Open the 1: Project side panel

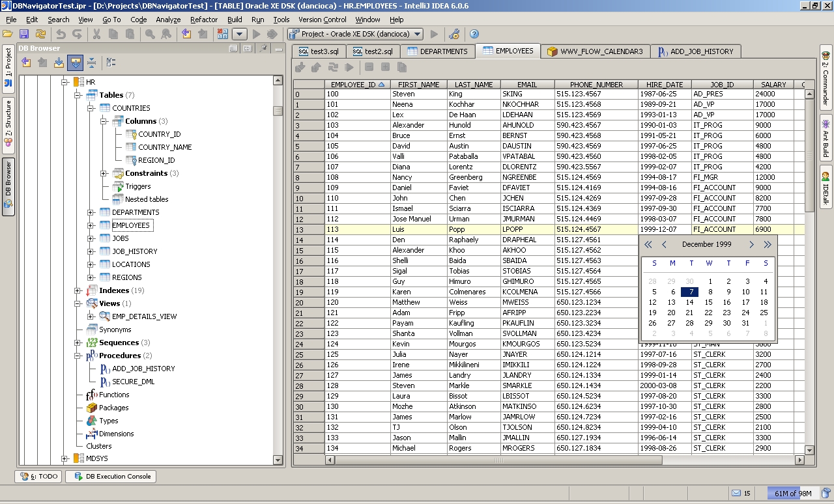[8, 68]
